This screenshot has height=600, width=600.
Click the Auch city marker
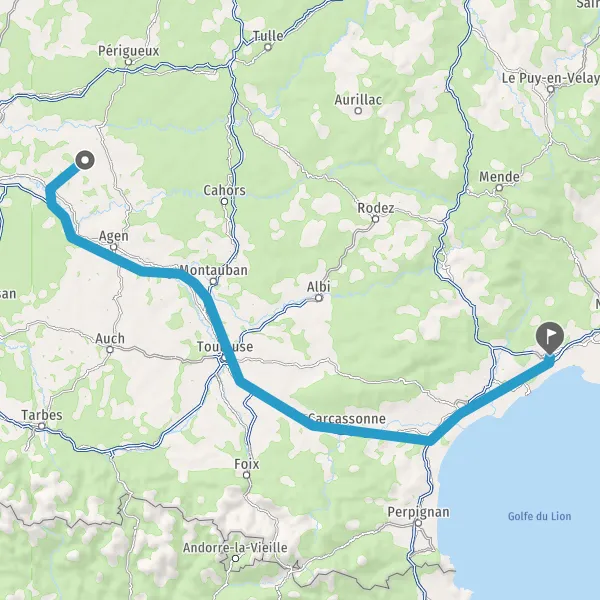pos(110,349)
